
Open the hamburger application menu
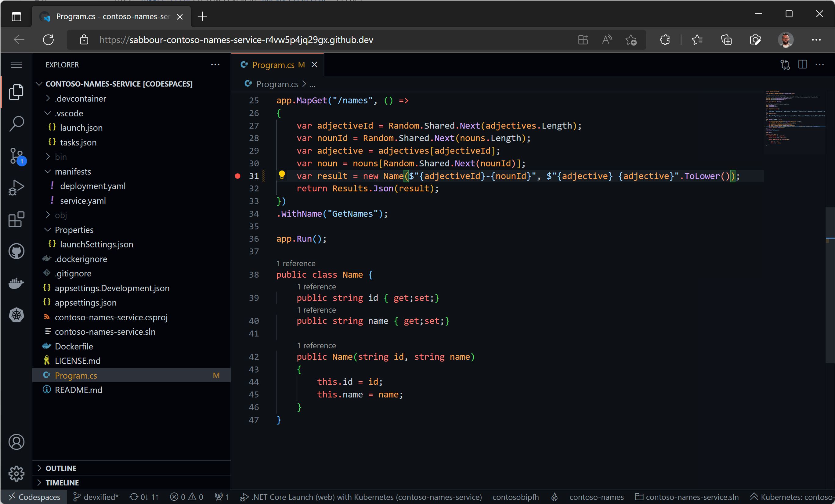(16, 65)
